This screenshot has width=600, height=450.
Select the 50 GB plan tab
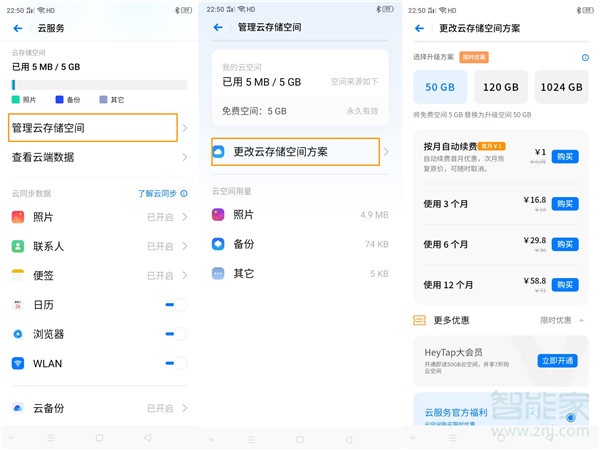[440, 87]
